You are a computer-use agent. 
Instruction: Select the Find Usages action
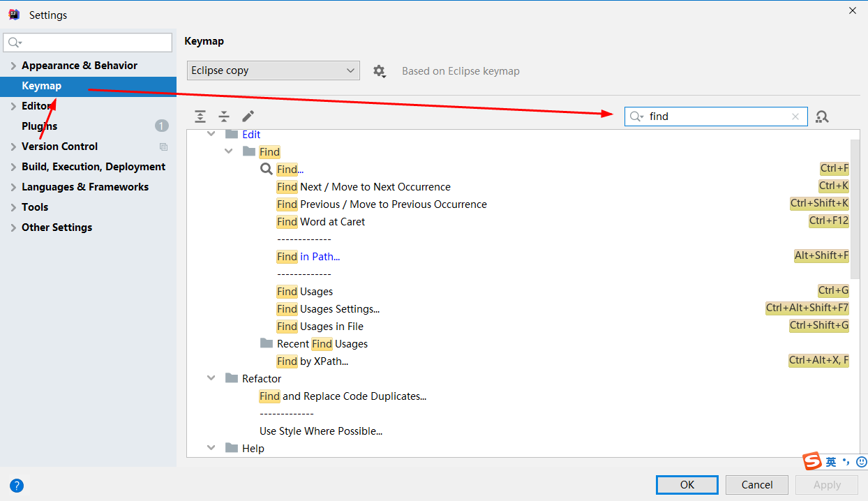305,291
